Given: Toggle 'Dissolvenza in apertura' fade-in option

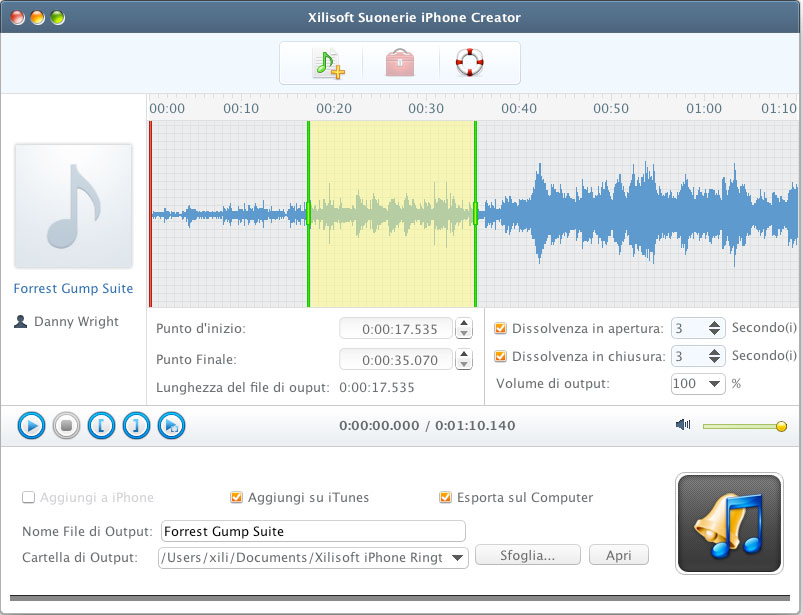Looking at the screenshot, I should pyautogui.click(x=499, y=327).
